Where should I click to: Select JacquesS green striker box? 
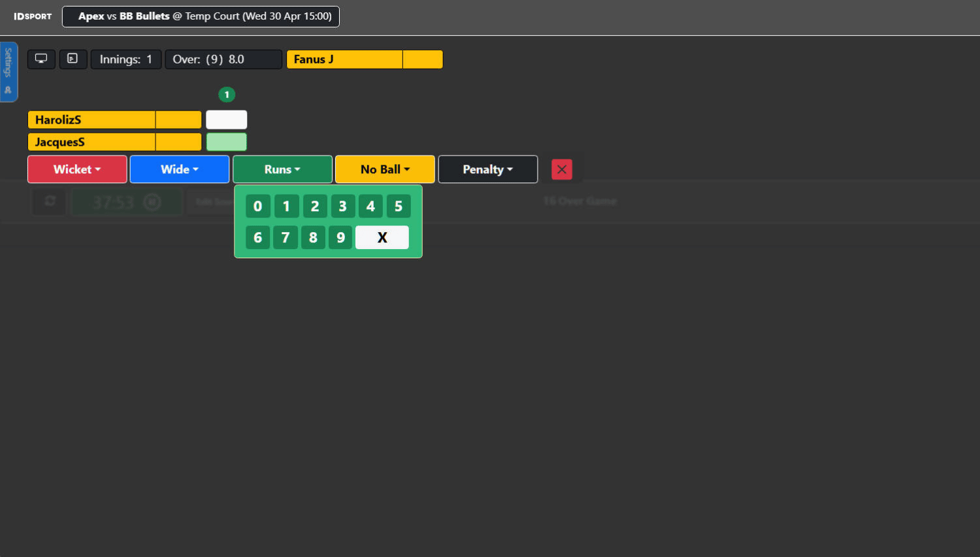[x=227, y=142]
